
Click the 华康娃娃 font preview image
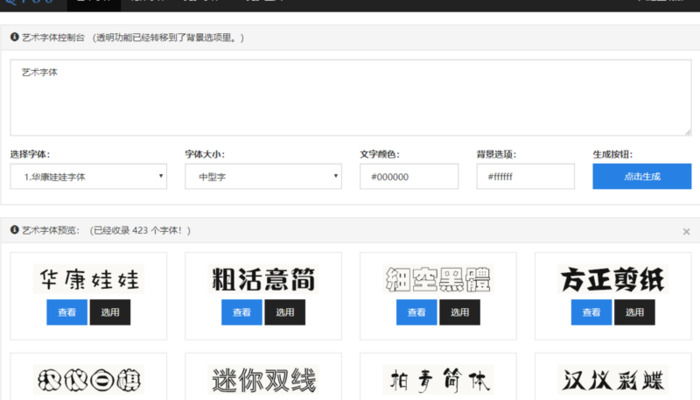(88, 279)
